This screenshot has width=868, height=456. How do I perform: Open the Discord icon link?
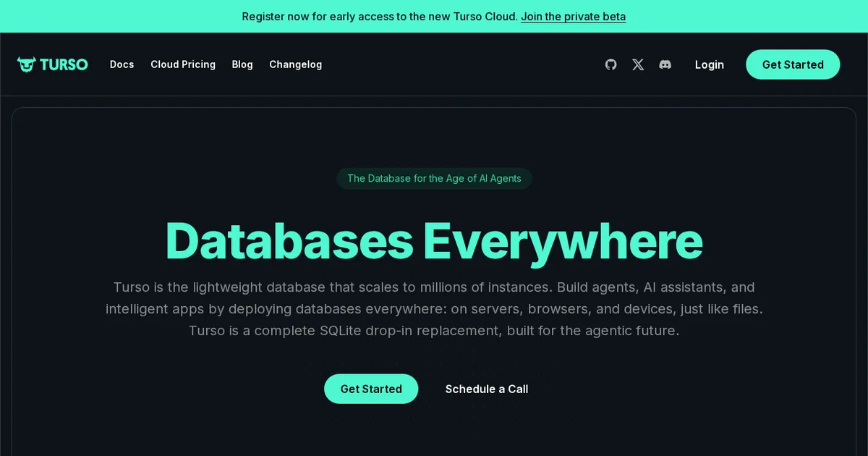(665, 64)
